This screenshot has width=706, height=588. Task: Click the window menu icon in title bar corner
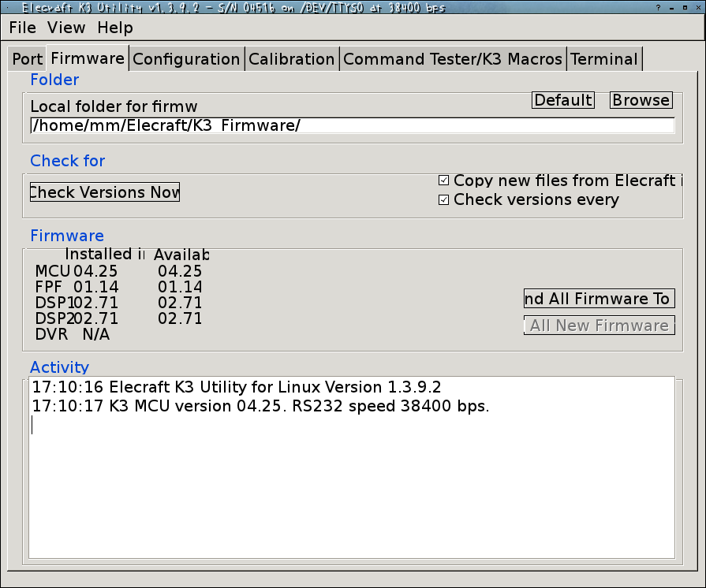click(x=7, y=8)
